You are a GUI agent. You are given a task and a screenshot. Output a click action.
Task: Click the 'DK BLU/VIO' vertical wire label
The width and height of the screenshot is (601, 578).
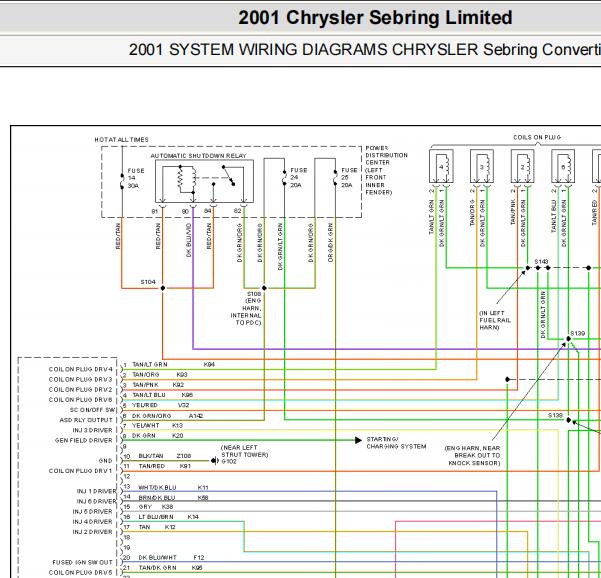(x=189, y=240)
